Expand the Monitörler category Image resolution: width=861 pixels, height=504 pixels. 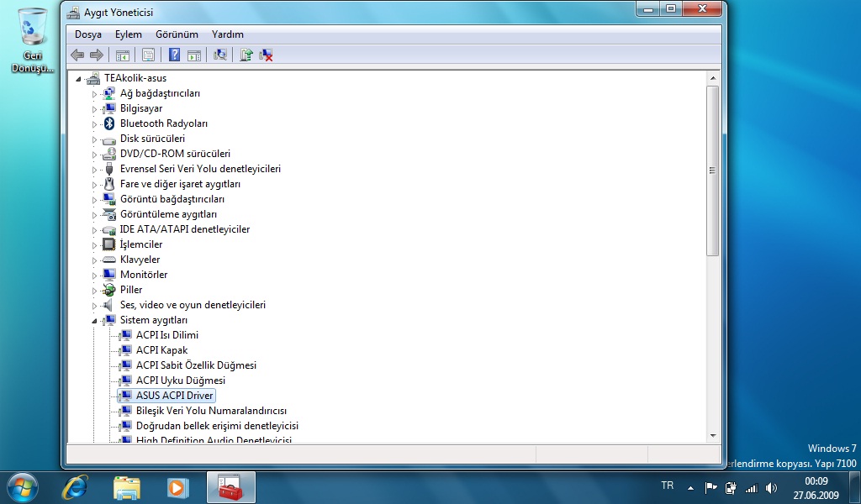[94, 276]
